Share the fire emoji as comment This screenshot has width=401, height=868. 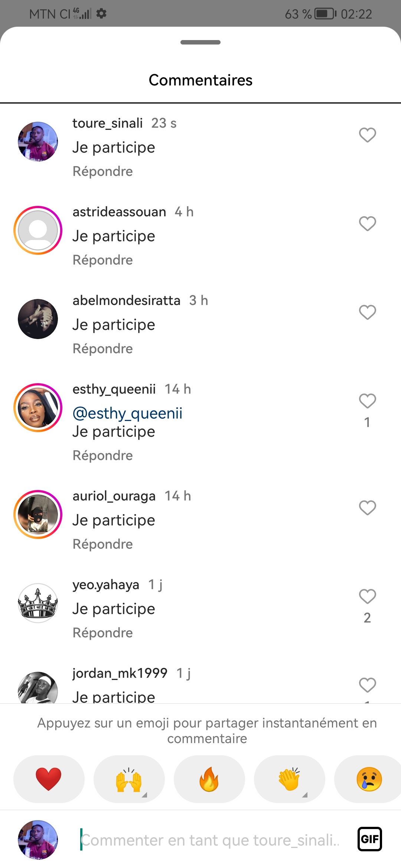209,779
